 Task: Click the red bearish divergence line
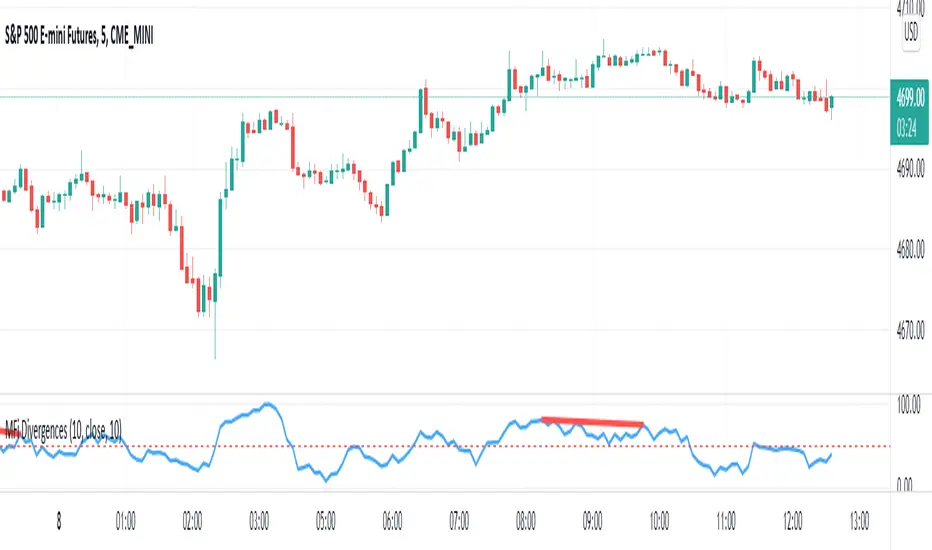592,421
